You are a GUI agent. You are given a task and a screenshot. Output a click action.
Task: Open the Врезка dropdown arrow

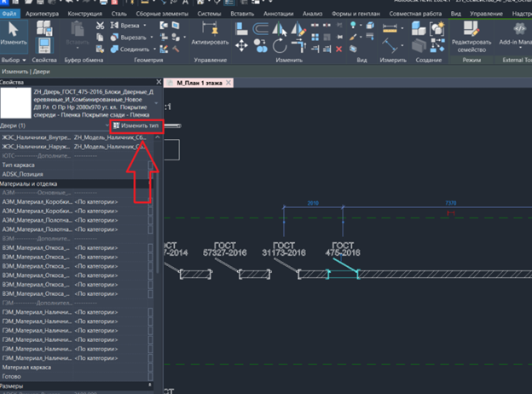tap(145, 26)
